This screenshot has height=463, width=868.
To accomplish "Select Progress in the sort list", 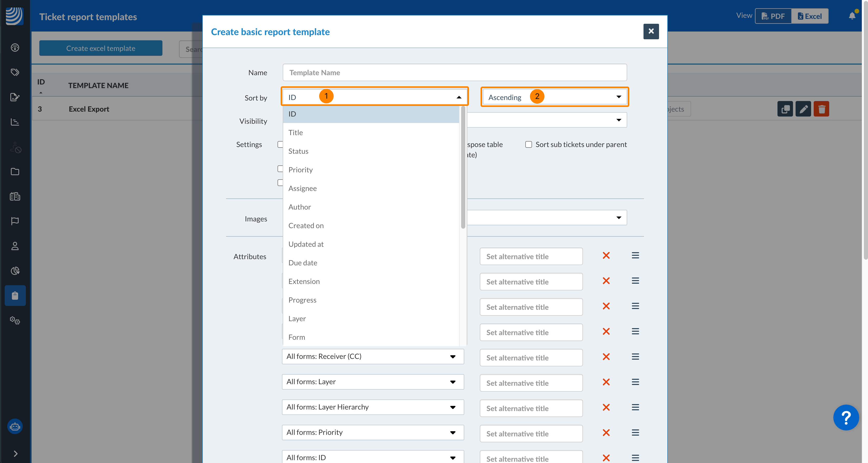I will [x=371, y=300].
